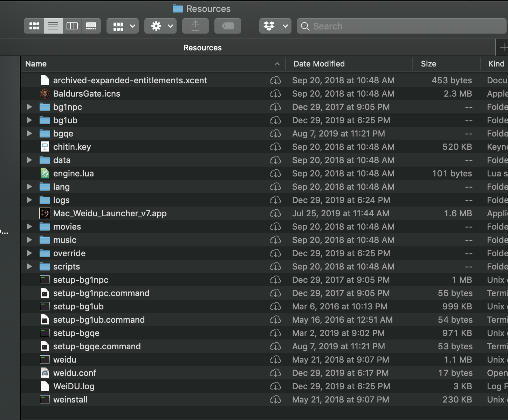Viewport: 508px width, 420px height.
Task: Select the archived-expanded-entitlements.xcent file icon
Action: 45,80
